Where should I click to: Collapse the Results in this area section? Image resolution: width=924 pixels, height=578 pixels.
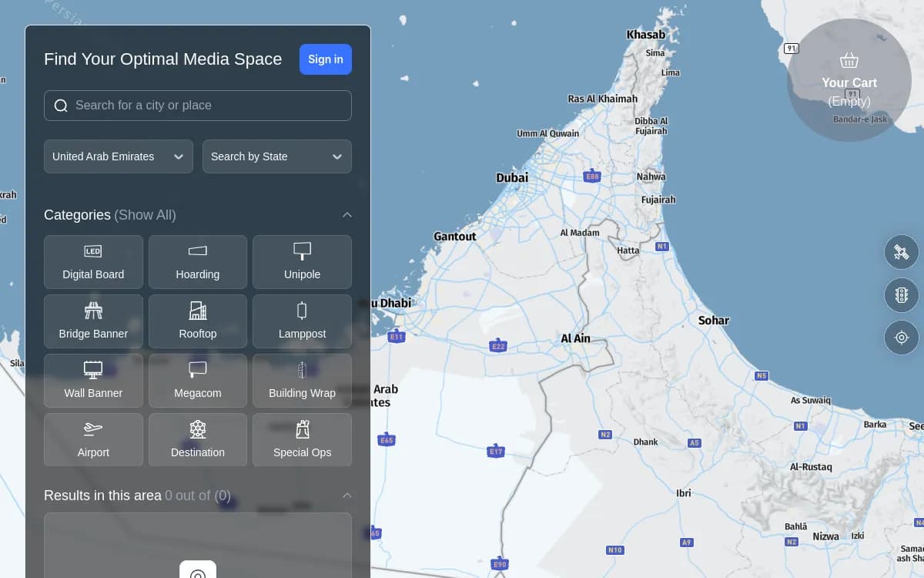tap(347, 496)
